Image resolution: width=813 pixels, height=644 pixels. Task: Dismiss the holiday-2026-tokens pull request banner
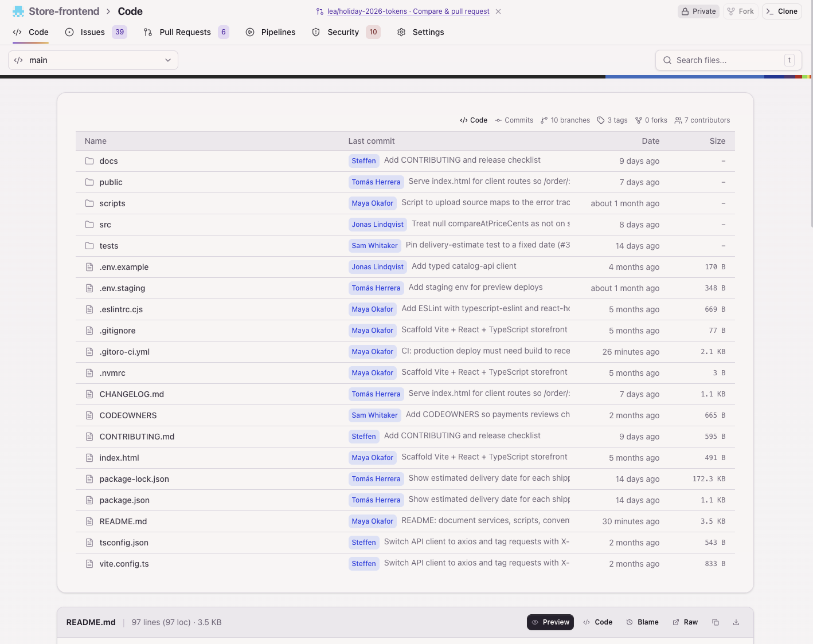point(498,11)
